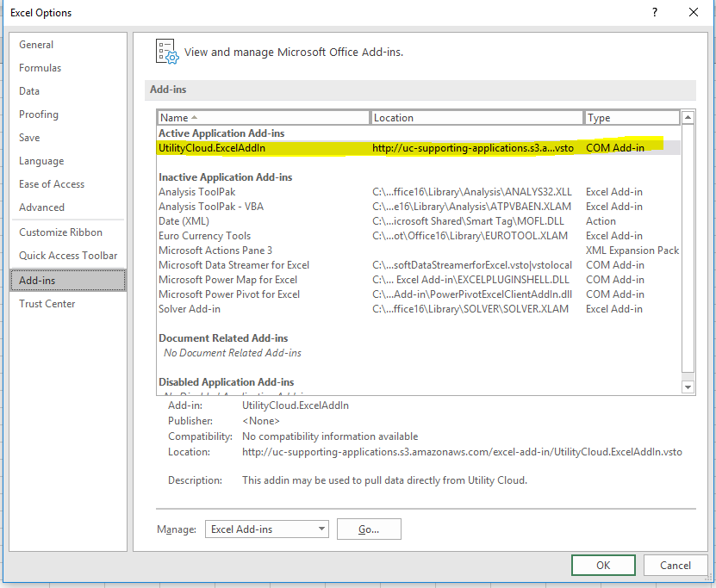Viewport: 716px width, 588px height.
Task: Click the Go button
Action: (x=369, y=529)
